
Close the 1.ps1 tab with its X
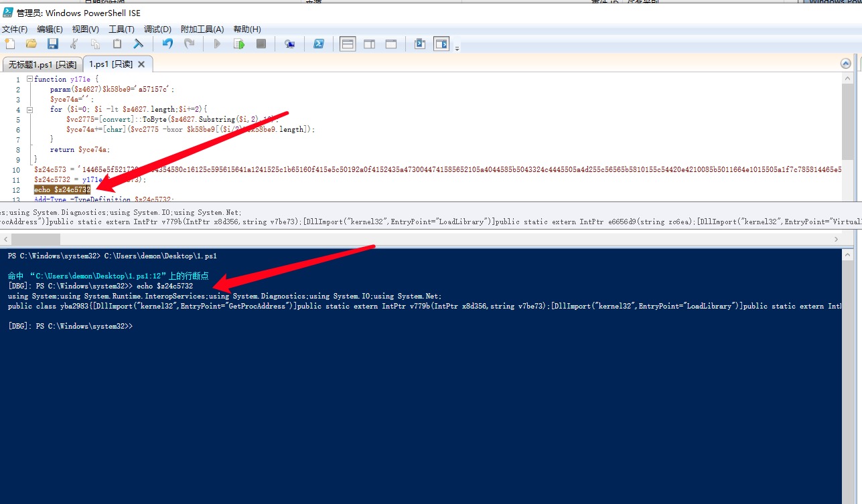coord(141,64)
